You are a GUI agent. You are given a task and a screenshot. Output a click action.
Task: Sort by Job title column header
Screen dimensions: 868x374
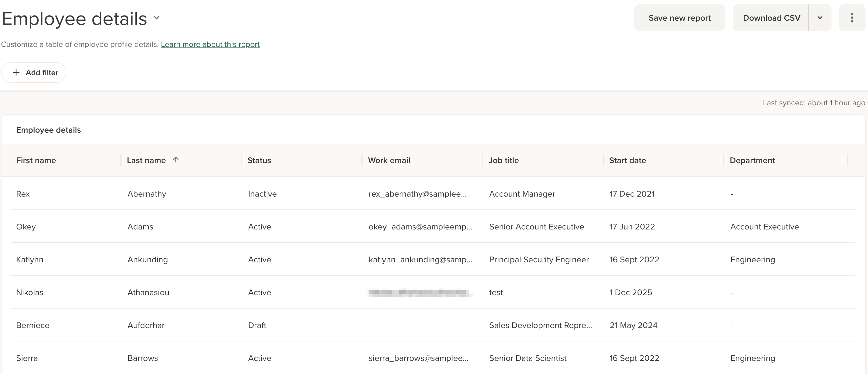(503, 161)
